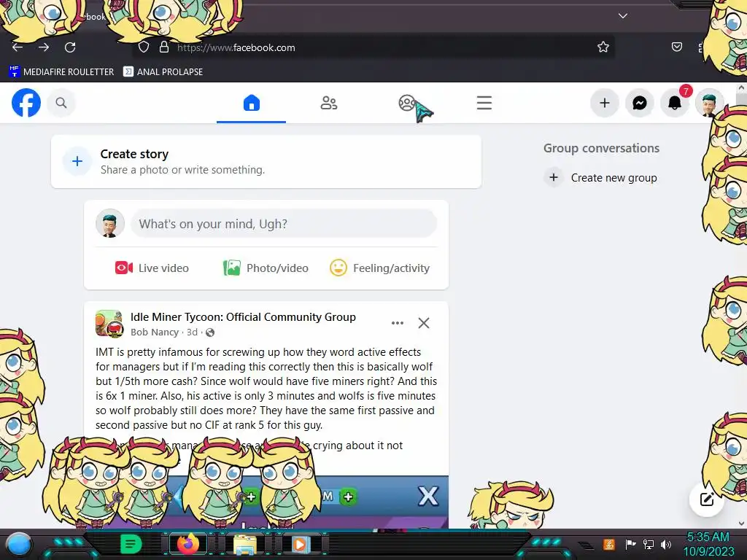Open account profile avatar menu
747x560 pixels.
click(x=709, y=103)
